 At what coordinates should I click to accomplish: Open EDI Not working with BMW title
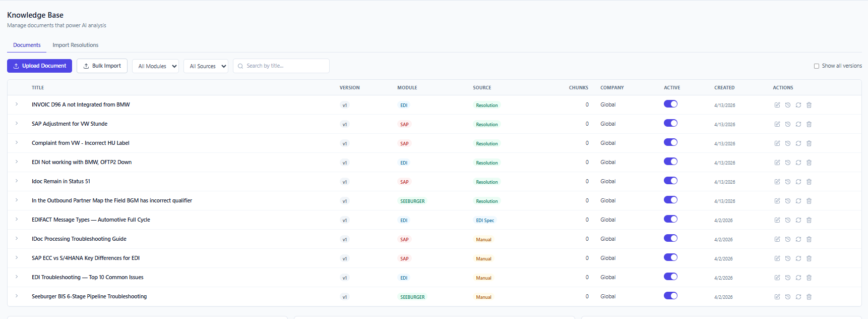[x=82, y=162]
